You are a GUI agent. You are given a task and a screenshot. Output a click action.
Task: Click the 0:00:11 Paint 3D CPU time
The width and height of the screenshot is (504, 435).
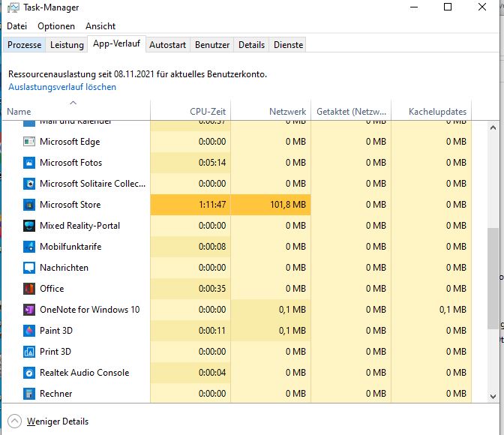pos(190,331)
